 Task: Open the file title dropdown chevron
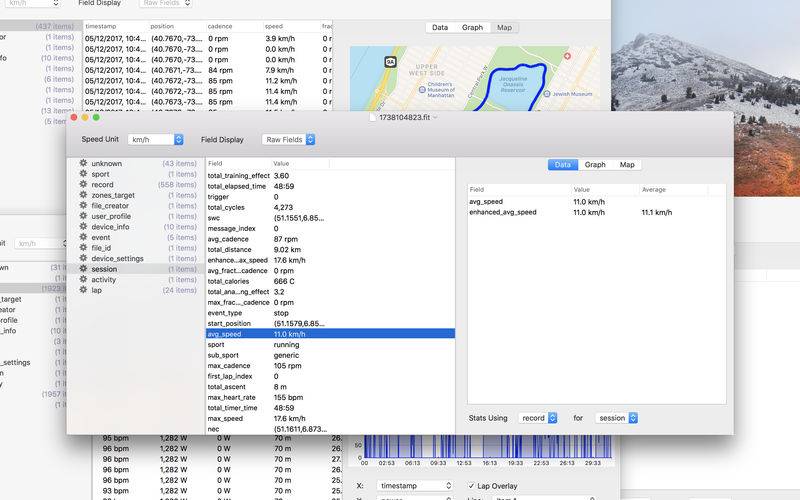point(435,117)
